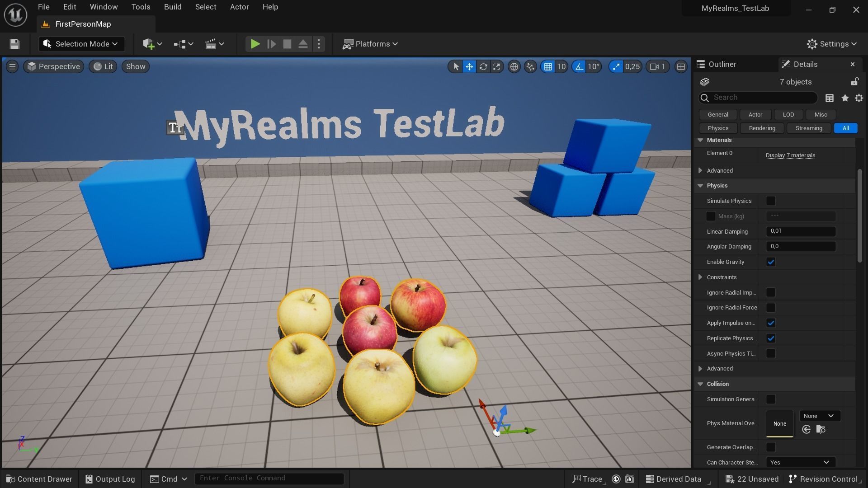Viewport: 868px width, 488px height.
Task: Show favorites star icon in Details
Action: tap(844, 98)
